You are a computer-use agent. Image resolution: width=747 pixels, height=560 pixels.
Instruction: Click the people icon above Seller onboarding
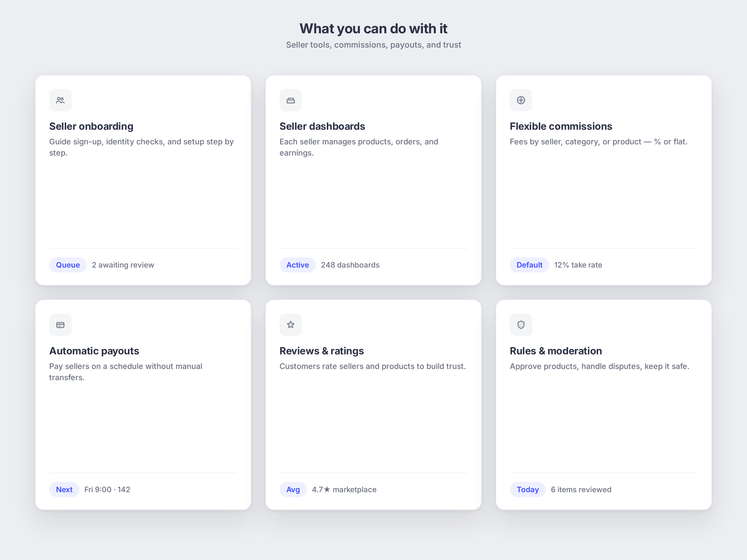[x=60, y=100]
